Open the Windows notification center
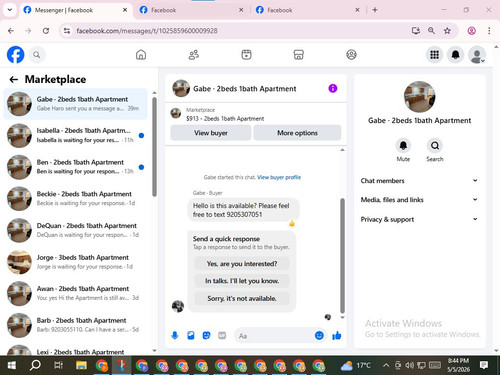 tap(484, 365)
